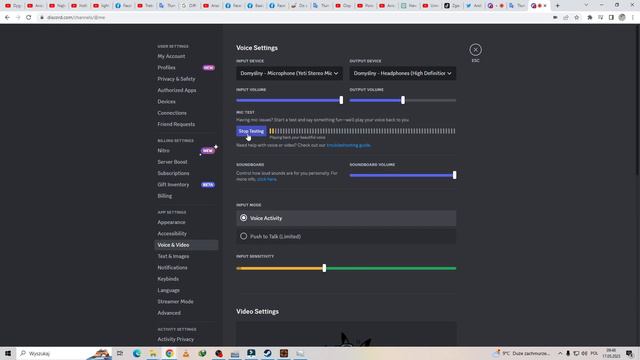Open Accessibility settings
Image resolution: width=640 pixels, height=360 pixels.
172,234
